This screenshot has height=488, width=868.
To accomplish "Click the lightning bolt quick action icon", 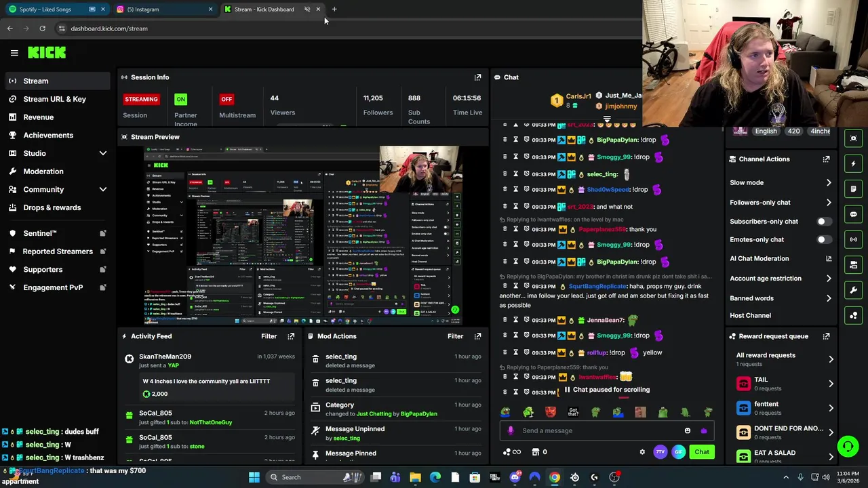I will click(853, 163).
